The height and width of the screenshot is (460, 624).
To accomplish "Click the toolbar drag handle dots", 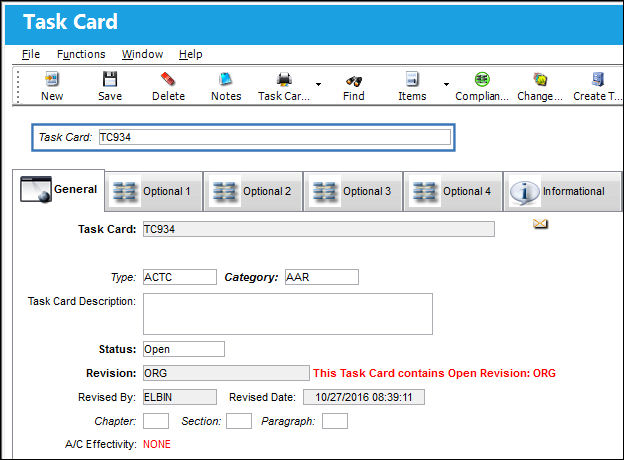I will click(x=18, y=86).
